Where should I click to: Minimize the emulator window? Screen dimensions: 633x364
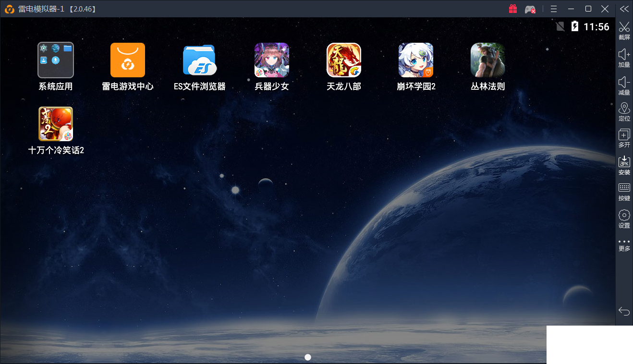pos(571,9)
